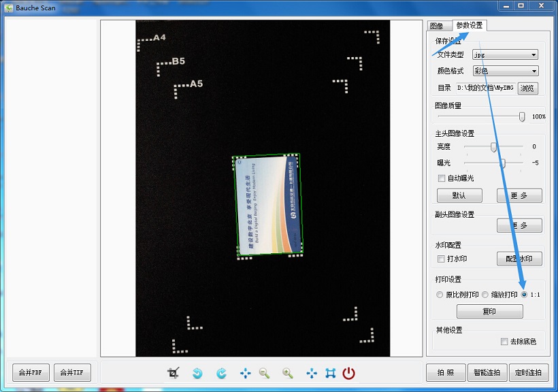Screen dimensions: 558x392
Task: Click the zoom out magnifier icon
Action: (x=264, y=373)
